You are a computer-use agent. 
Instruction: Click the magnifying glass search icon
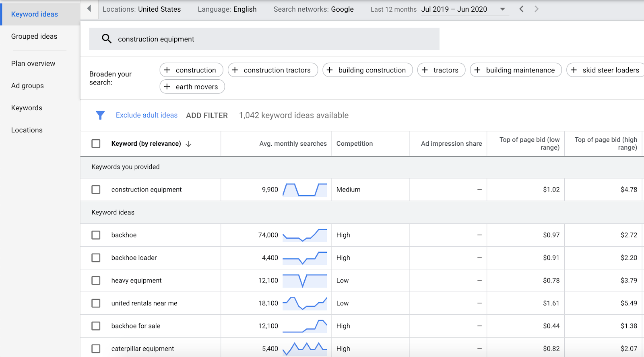106,39
